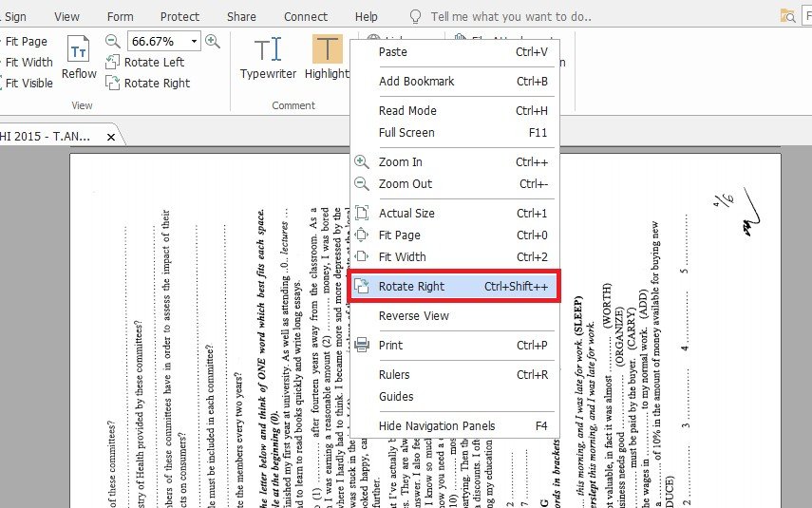The height and width of the screenshot is (508, 812).
Task: Choose Add Bookmark from the context menu
Action: pyautogui.click(x=455, y=82)
